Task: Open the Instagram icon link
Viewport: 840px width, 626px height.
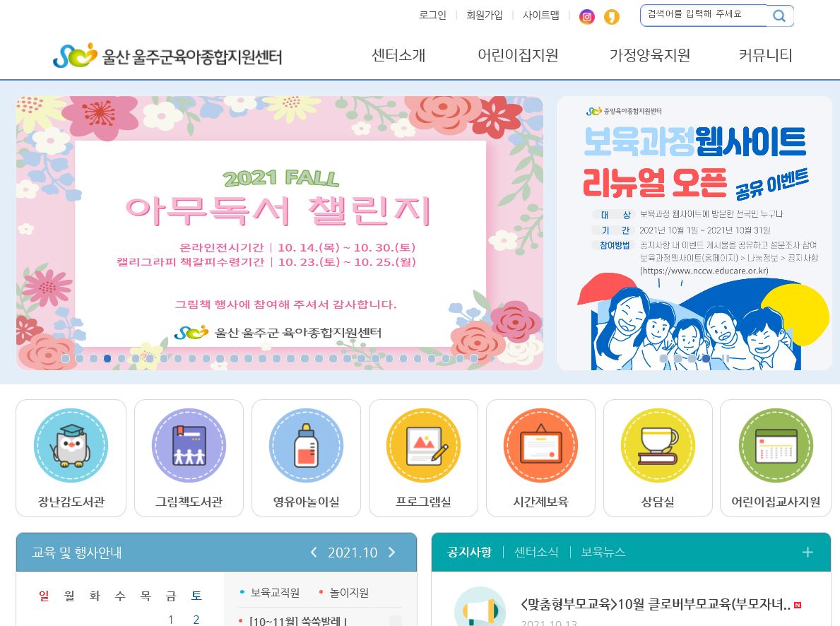Action: pyautogui.click(x=586, y=17)
